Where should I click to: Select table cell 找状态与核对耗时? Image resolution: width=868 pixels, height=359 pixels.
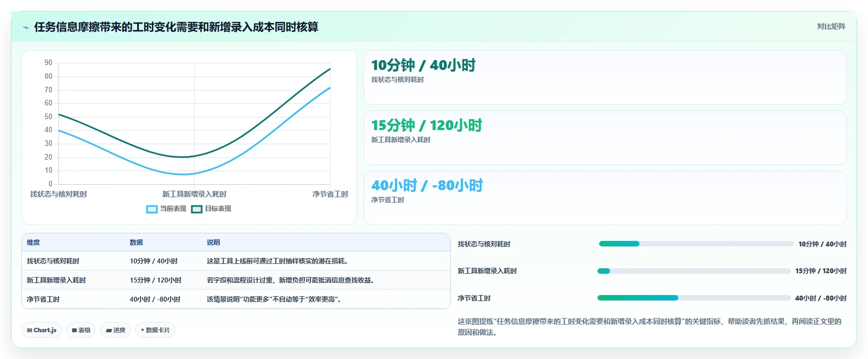[53, 261]
